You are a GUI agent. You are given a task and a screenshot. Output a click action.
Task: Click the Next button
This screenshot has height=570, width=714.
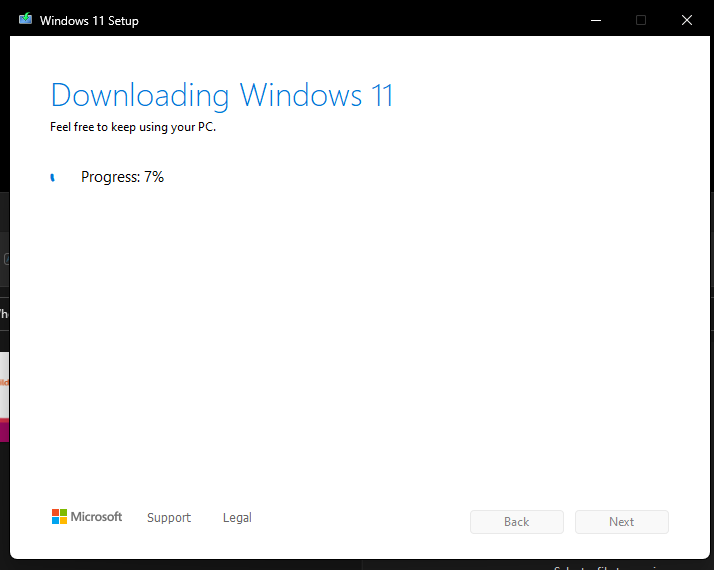622,522
